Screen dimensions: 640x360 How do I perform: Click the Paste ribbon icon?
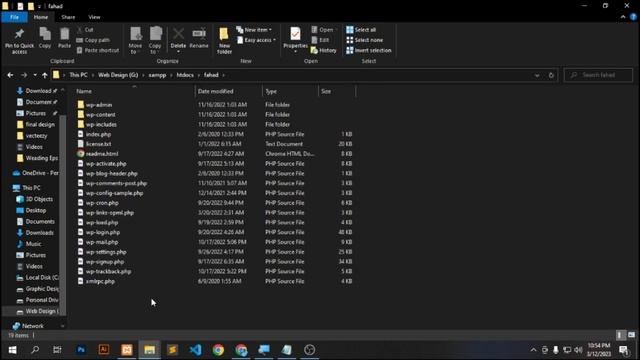tap(64, 34)
